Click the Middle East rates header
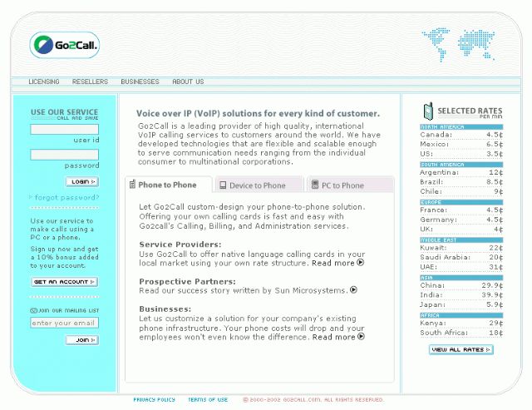The height and width of the screenshot is (410, 532). click(x=461, y=240)
